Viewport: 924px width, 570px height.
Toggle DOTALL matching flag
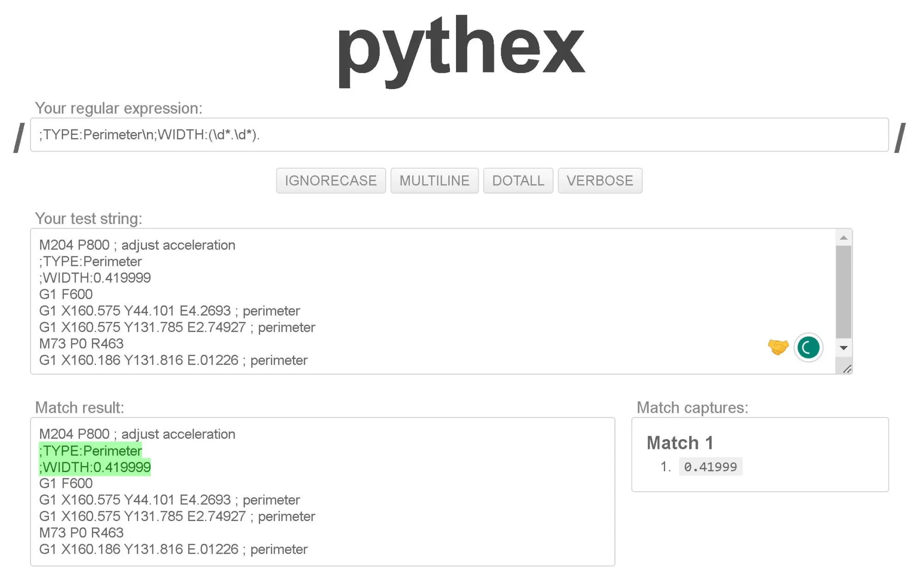517,180
